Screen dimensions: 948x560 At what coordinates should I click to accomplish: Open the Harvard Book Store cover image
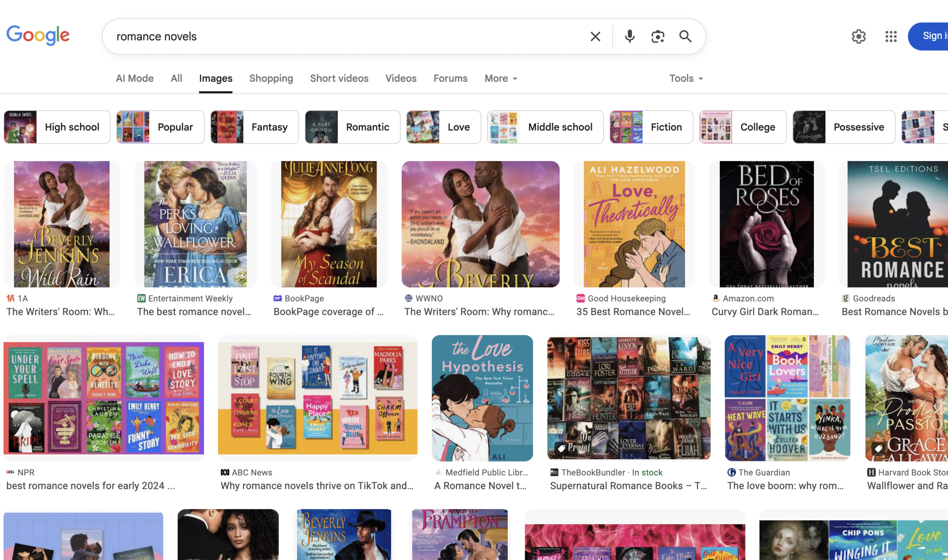(907, 398)
